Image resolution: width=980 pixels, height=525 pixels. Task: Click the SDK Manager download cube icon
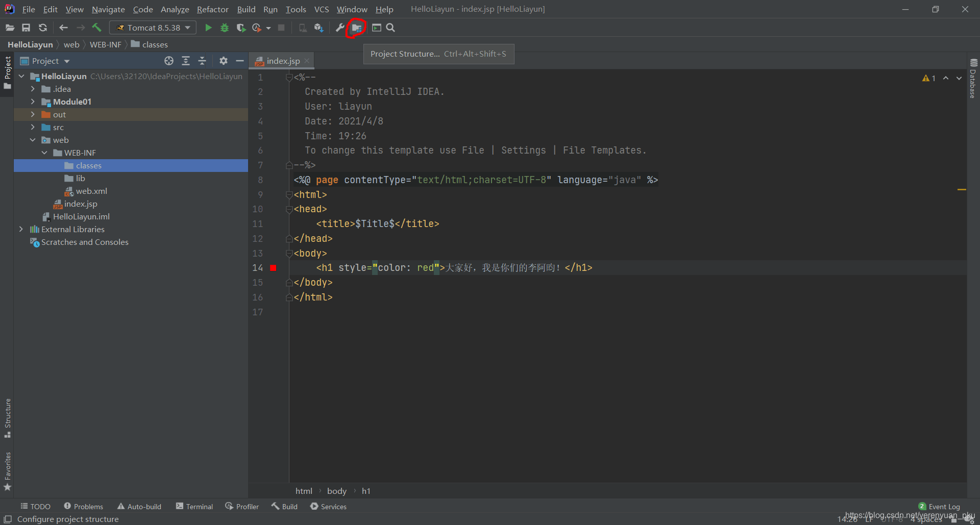(x=319, y=28)
